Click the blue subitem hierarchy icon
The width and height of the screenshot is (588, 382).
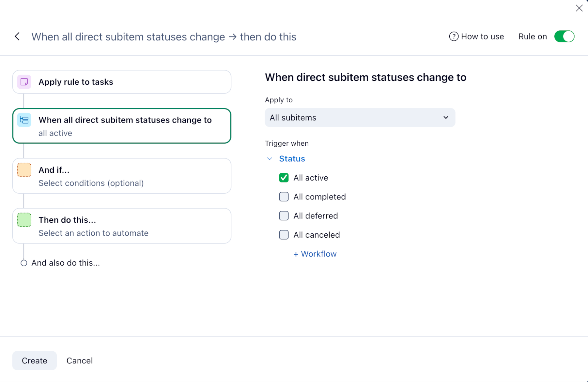(24, 120)
